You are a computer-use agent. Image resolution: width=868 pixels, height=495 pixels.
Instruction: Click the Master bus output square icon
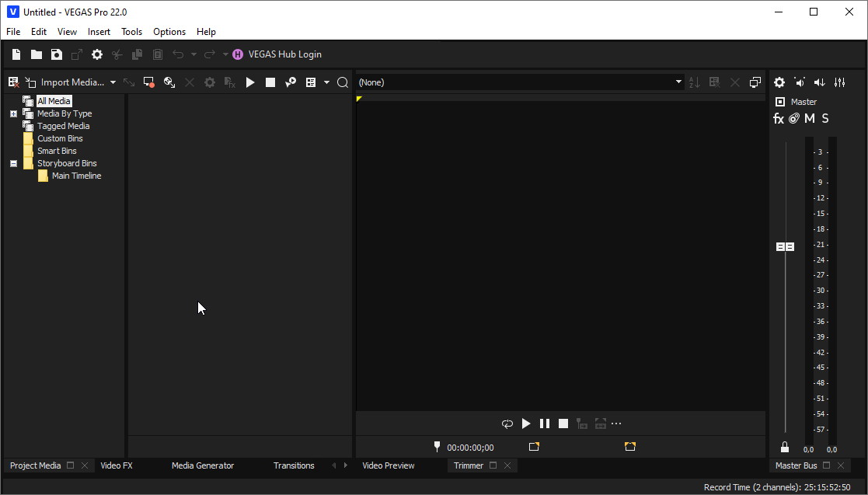point(780,102)
